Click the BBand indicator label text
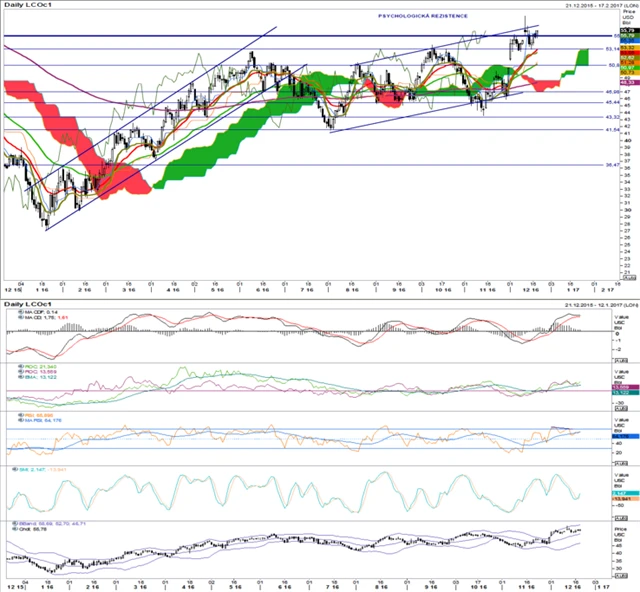 [x=52, y=523]
